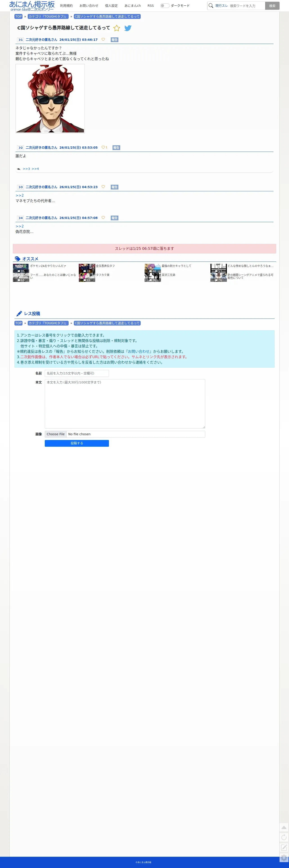
Task: Open 利用規約 in the header
Action: tap(66, 6)
